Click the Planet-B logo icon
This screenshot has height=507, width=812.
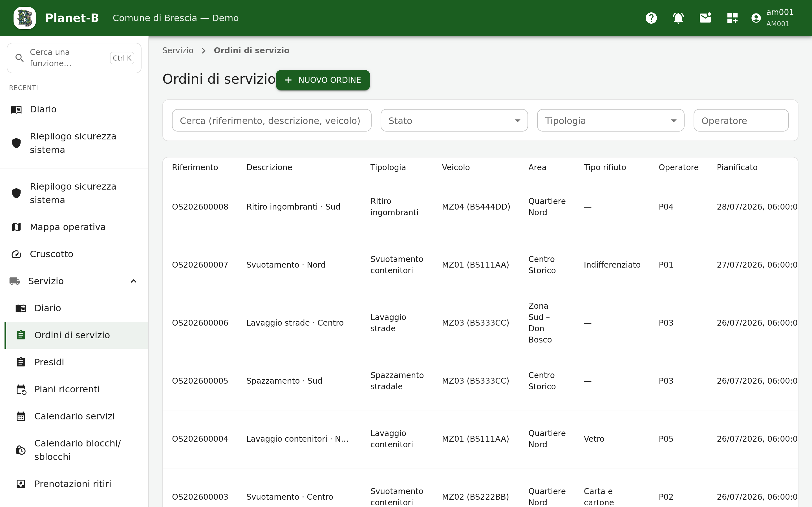click(25, 18)
